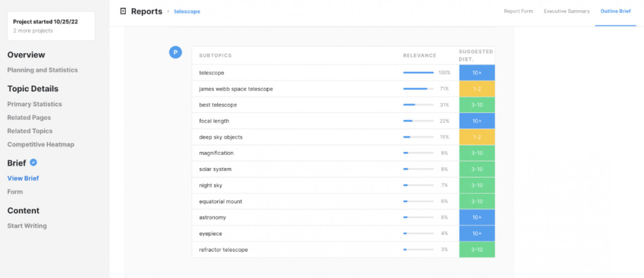644x278 pixels.
Task: Click the Relevance column header
Action: click(x=419, y=55)
